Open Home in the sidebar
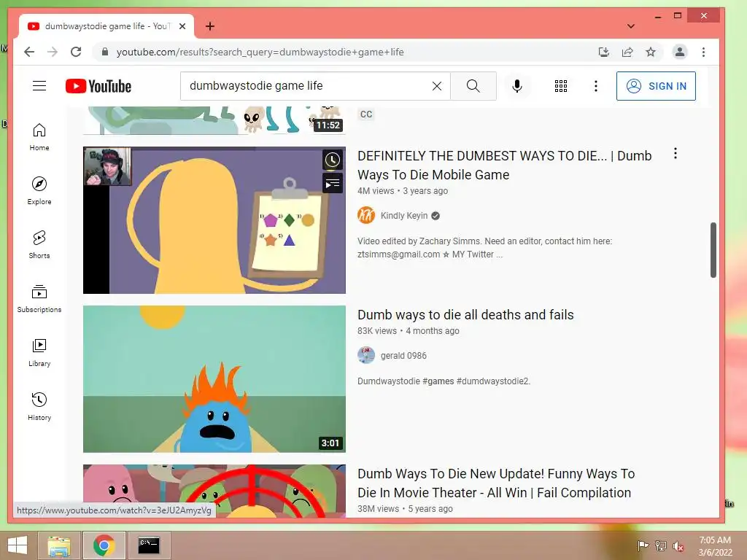This screenshot has width=747, height=560. 39,137
